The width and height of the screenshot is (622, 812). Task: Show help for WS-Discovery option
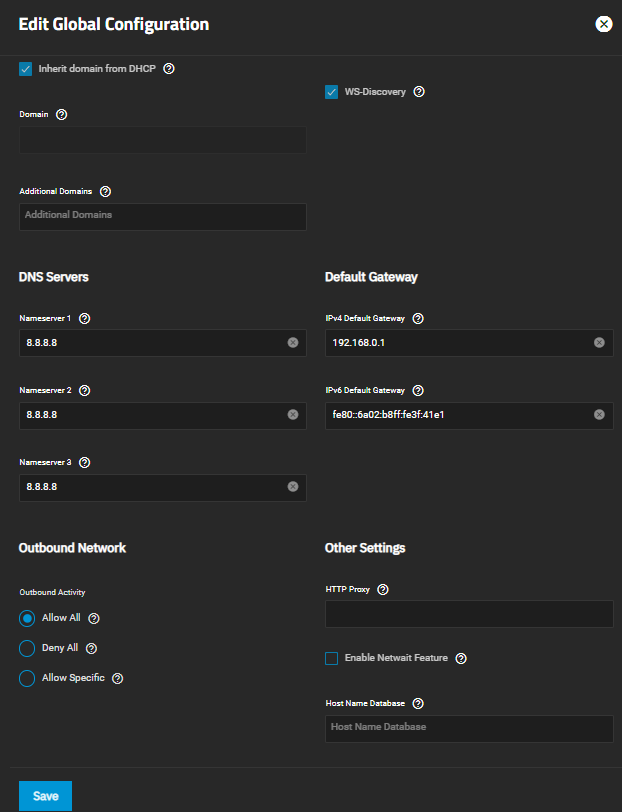pos(419,92)
